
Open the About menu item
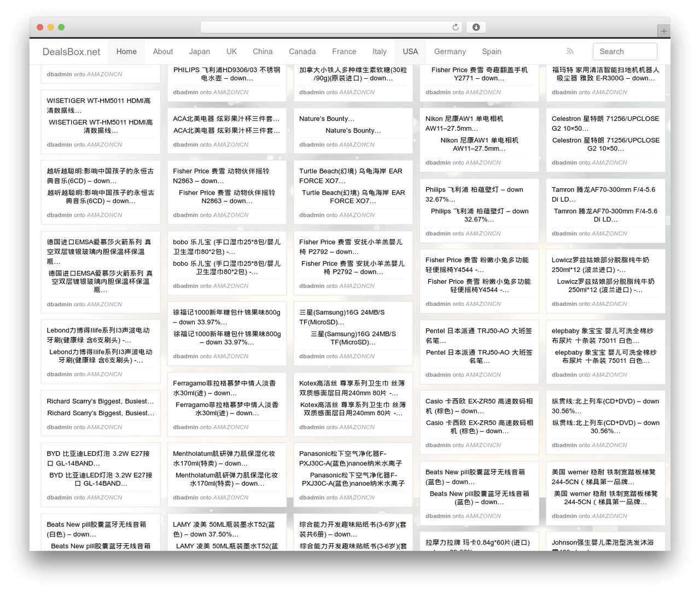(163, 51)
